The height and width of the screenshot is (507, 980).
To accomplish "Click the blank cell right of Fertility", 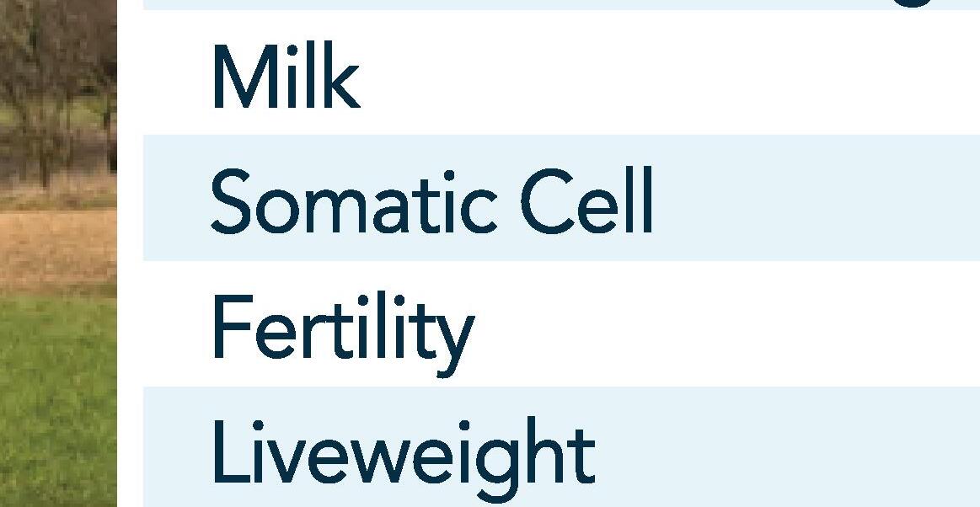I will (x=725, y=323).
